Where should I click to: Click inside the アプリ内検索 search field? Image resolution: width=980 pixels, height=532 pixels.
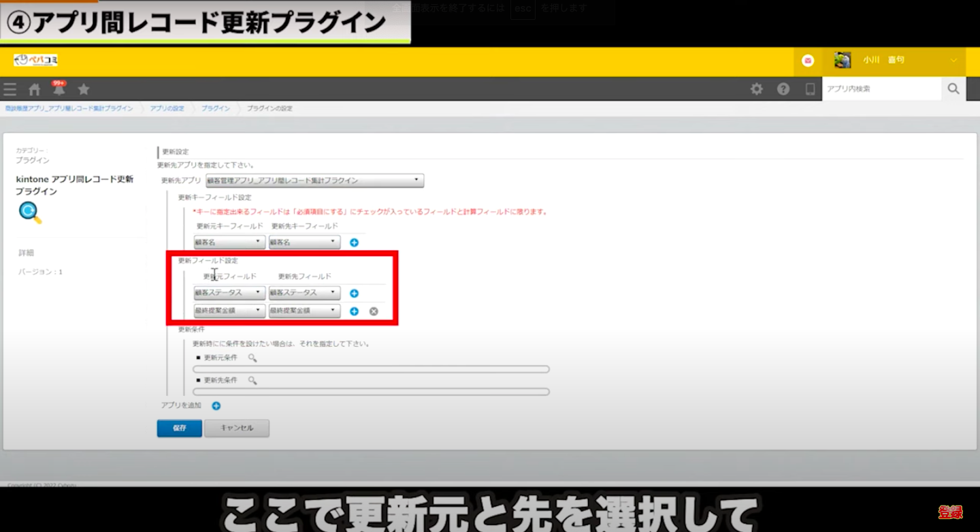(881, 89)
